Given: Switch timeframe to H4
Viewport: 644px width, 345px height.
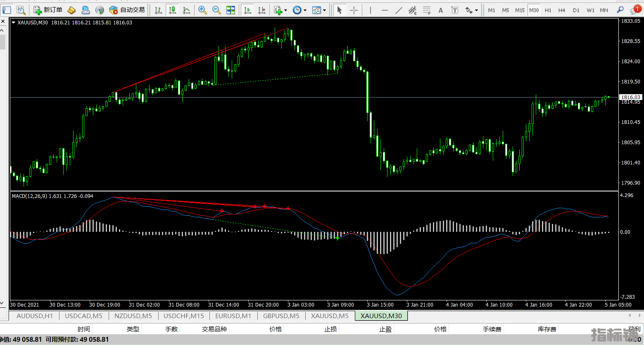Looking at the screenshot, I should [x=562, y=10].
